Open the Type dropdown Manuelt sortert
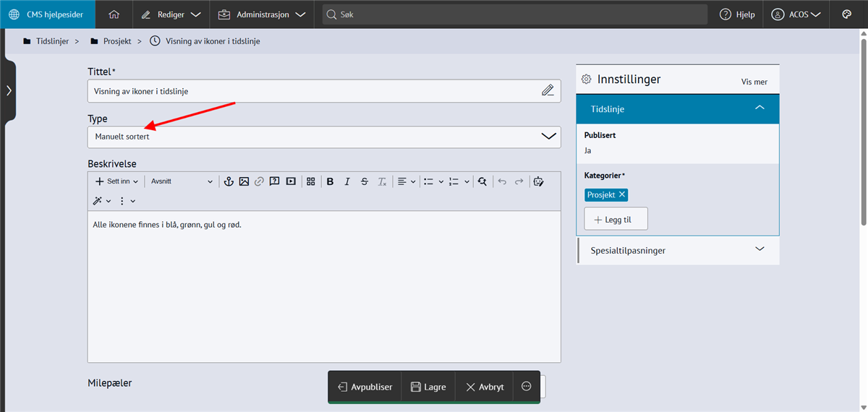Image resolution: width=868 pixels, height=412 pixels. click(323, 137)
